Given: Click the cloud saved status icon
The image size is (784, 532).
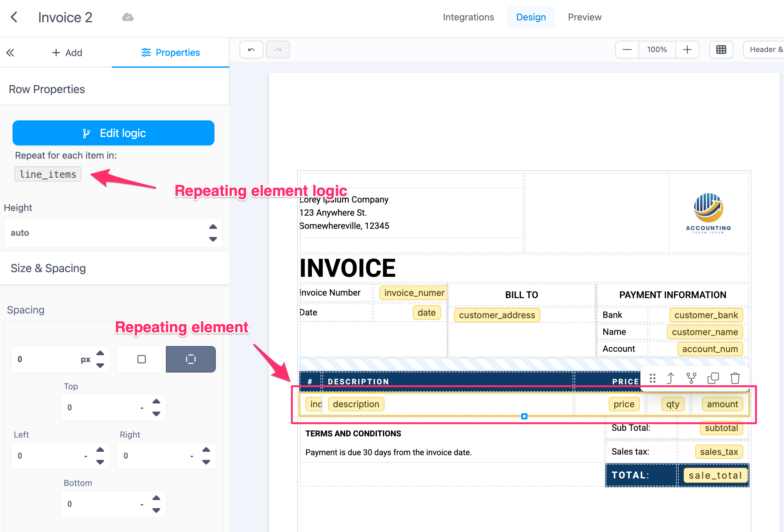Looking at the screenshot, I should coord(128,17).
